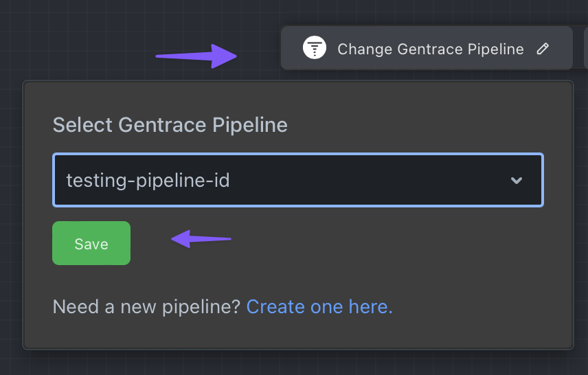Click the funnel pipeline icon in toolbar

coord(315,49)
